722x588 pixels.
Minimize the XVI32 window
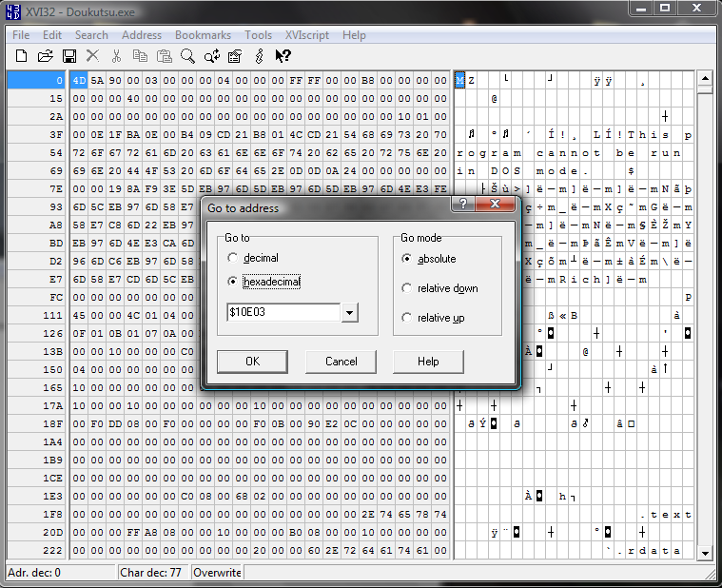tap(641, 8)
